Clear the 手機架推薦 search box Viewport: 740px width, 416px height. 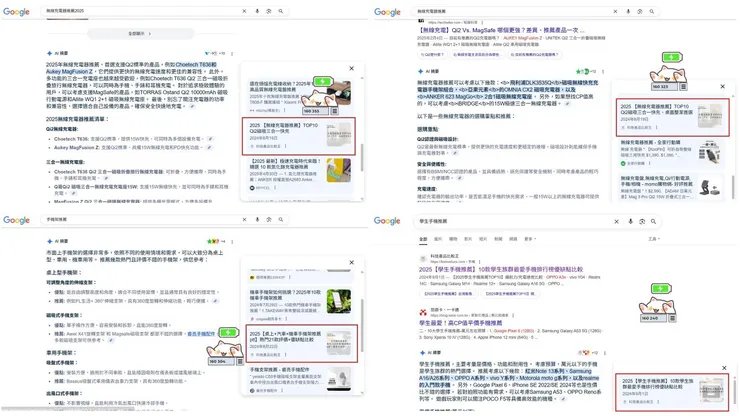(244, 220)
